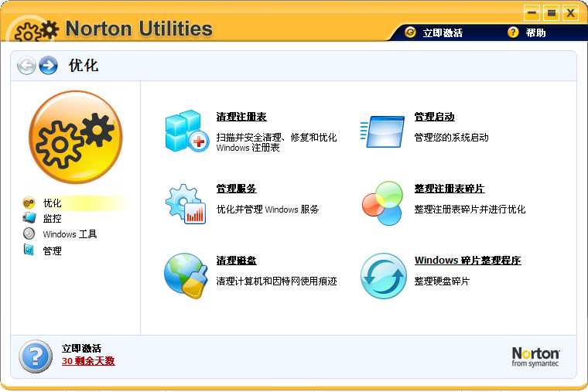Click the monitor icon beside 监控
This screenshot has height=392, width=588.
pyautogui.click(x=29, y=218)
